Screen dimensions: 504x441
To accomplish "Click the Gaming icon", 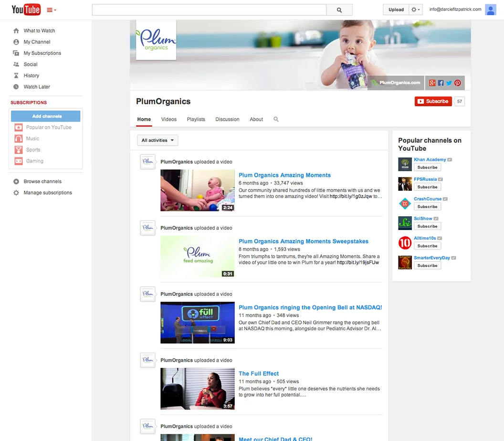I will pyautogui.click(x=19, y=161).
